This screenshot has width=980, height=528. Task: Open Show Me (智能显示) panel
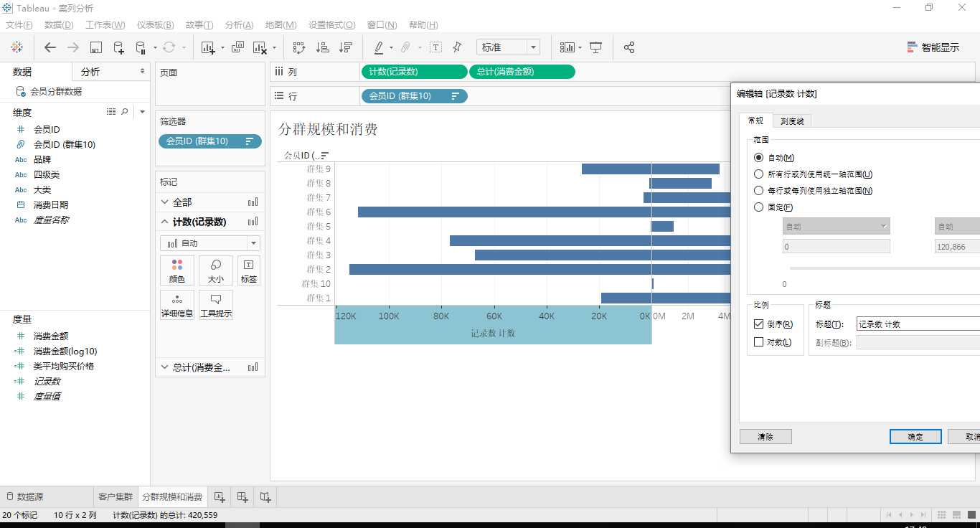[933, 47]
